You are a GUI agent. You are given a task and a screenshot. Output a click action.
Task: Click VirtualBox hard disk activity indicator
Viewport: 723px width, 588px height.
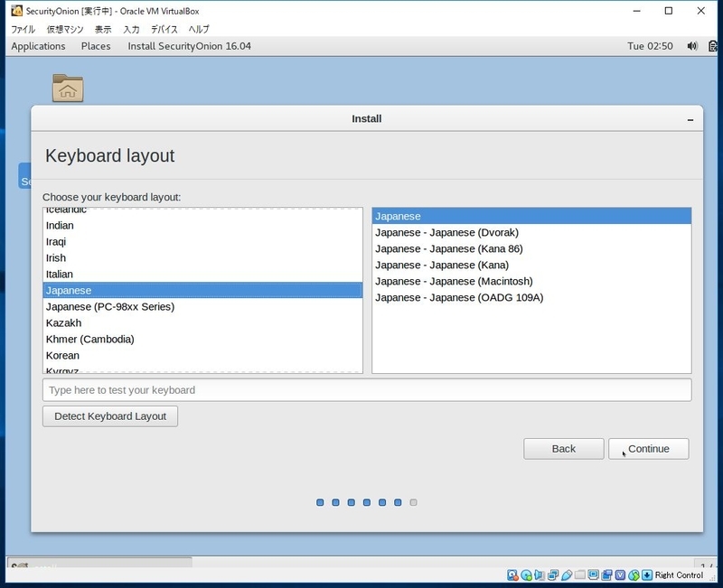512,574
